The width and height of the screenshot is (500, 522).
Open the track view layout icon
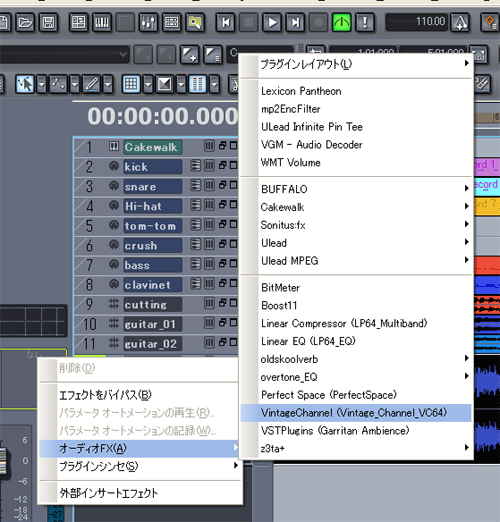coord(78,22)
